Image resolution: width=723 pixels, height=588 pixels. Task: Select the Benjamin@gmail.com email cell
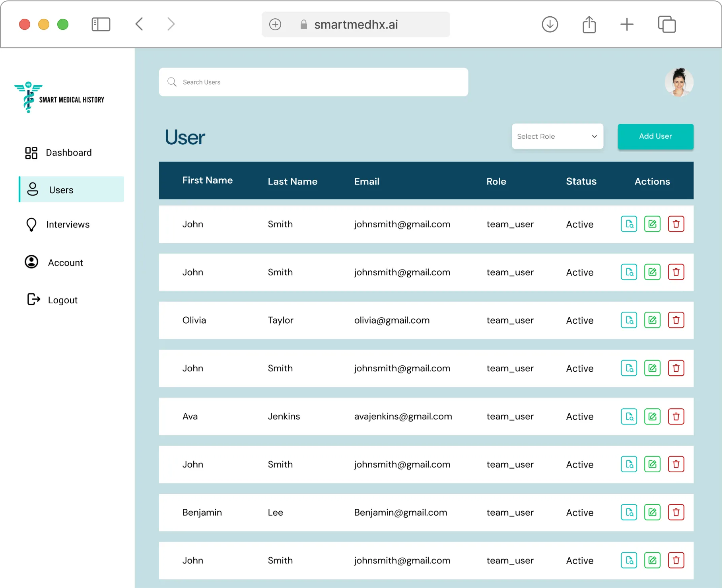pos(400,512)
